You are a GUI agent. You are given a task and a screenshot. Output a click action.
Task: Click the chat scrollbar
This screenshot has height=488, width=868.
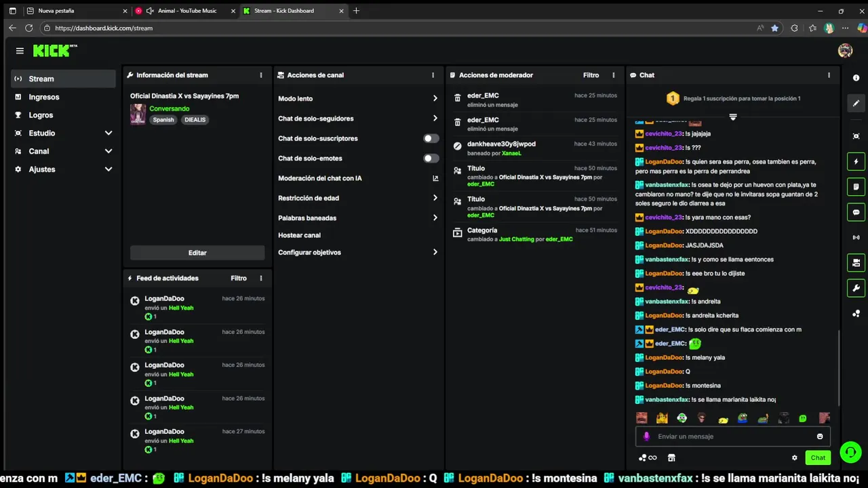[838, 369]
